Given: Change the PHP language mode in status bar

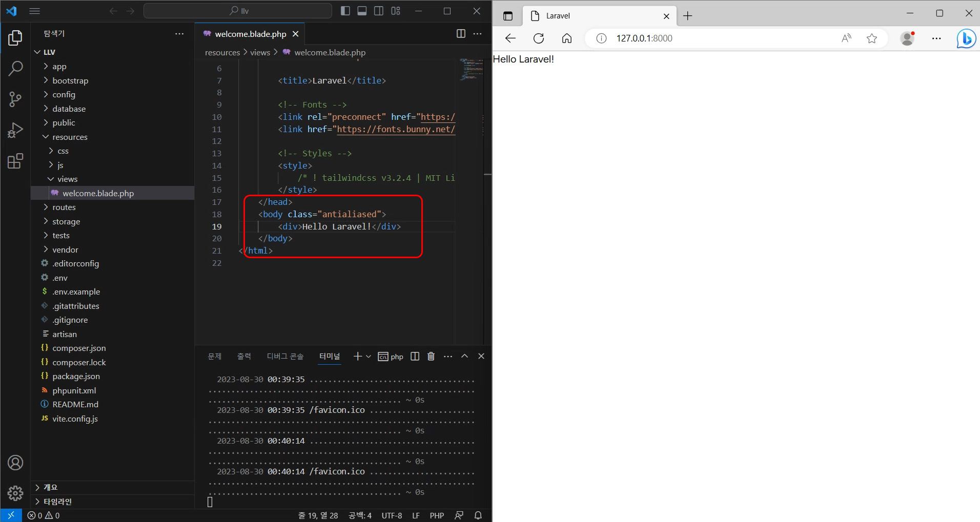Looking at the screenshot, I should point(437,516).
